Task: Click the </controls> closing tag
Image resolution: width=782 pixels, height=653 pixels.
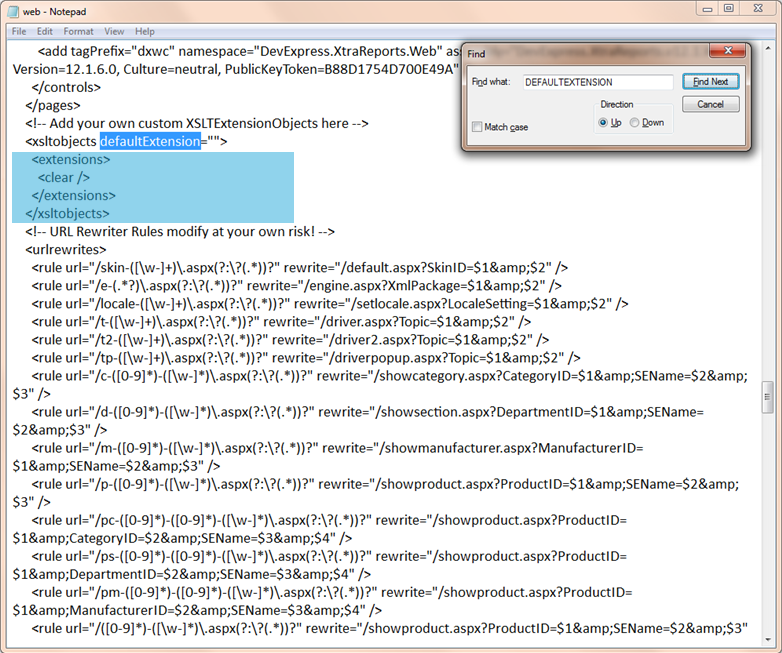Action: 66,87
